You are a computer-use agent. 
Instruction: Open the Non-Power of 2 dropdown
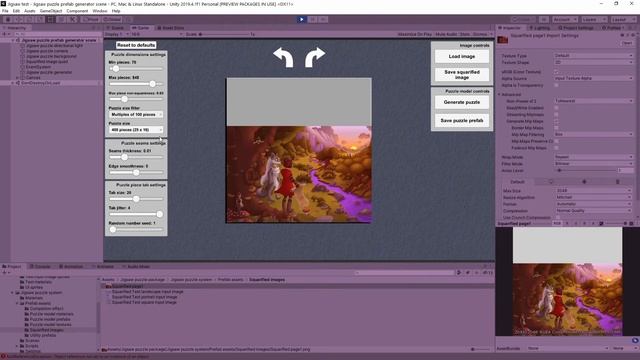(x=593, y=101)
